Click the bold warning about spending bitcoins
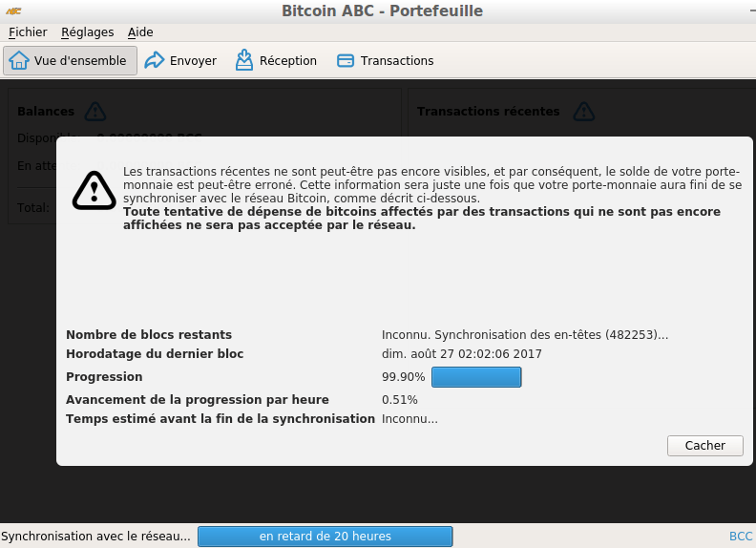 tap(422, 219)
